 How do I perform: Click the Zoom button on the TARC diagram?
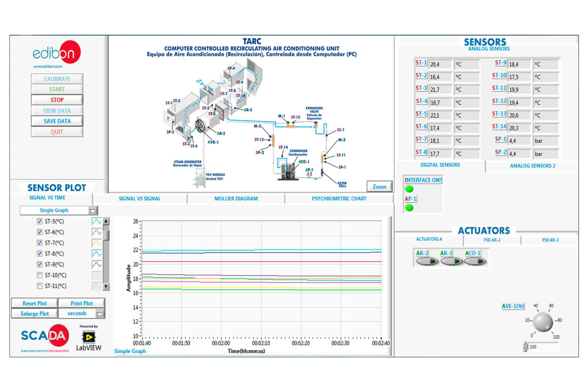pos(379,186)
